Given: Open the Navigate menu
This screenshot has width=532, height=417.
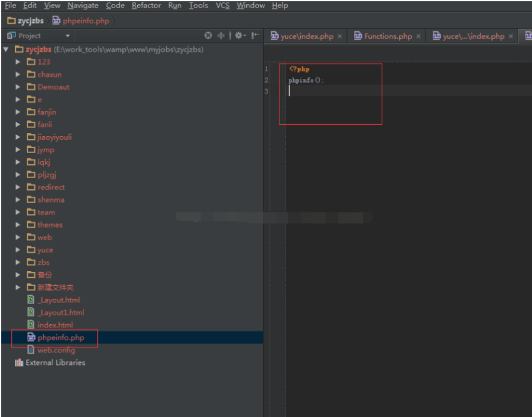Looking at the screenshot, I should pyautogui.click(x=83, y=6).
